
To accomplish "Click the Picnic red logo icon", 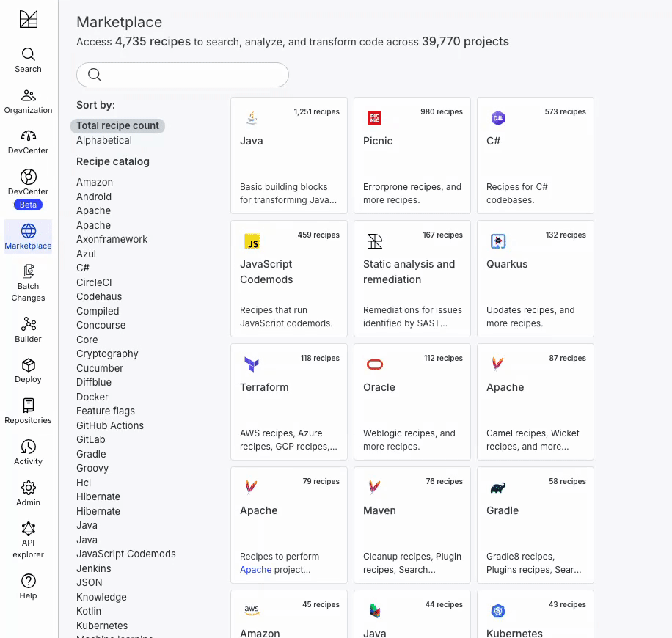I will coord(375,118).
